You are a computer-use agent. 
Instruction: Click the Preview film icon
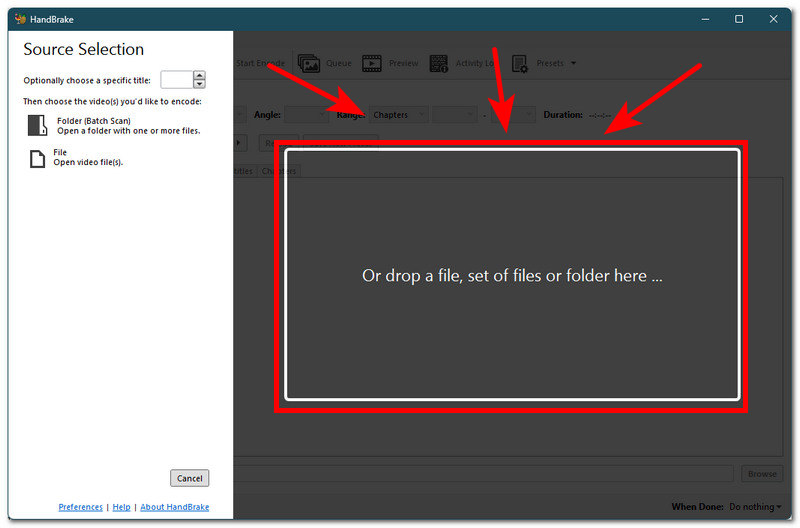(373, 63)
